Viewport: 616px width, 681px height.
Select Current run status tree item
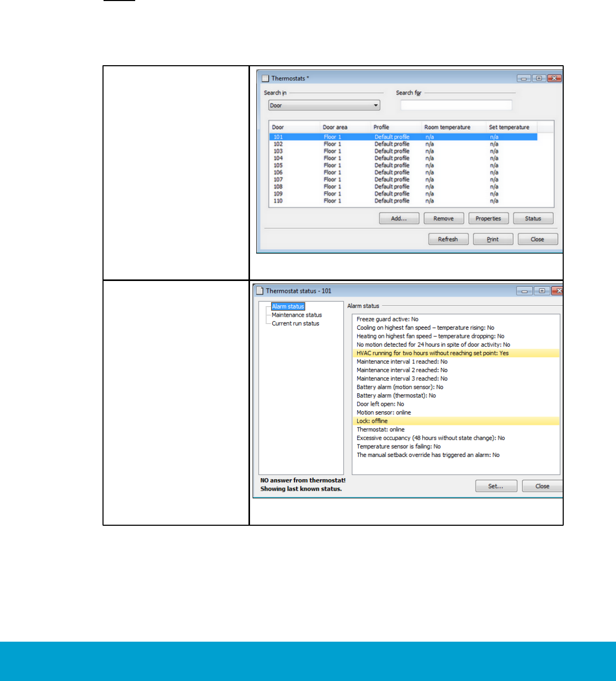[296, 323]
